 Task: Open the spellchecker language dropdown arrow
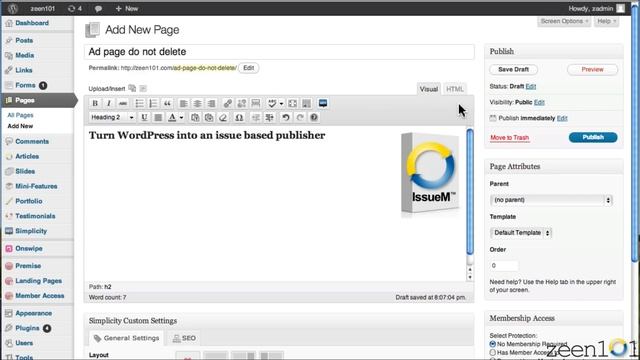281,103
